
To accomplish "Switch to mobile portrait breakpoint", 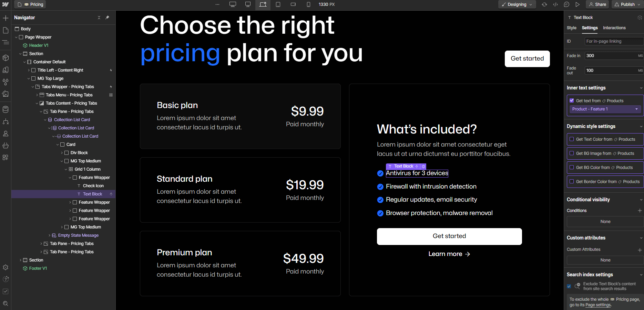I will tap(308, 4).
